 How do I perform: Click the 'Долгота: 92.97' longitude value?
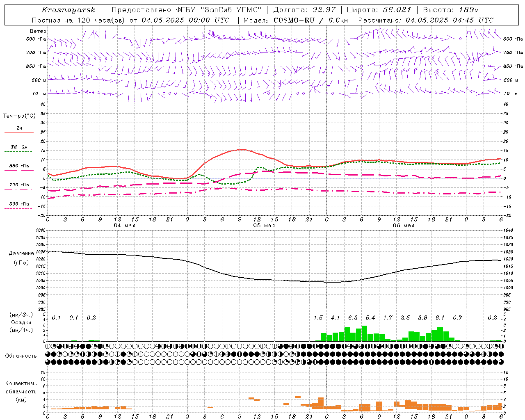(x=304, y=10)
